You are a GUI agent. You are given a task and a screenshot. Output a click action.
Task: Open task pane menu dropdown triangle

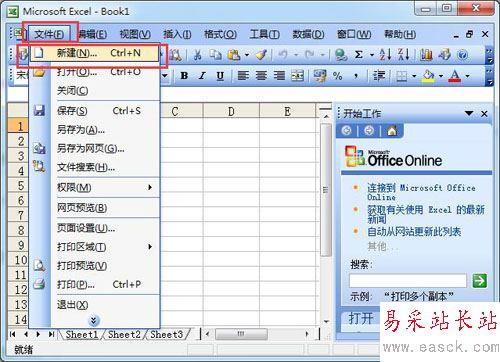pyautogui.click(x=469, y=113)
